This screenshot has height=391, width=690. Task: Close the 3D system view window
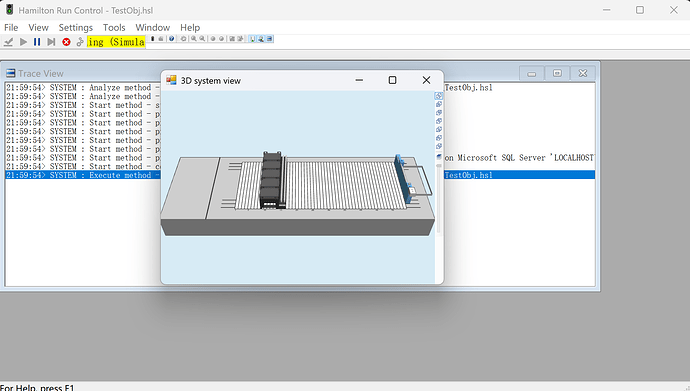pyautogui.click(x=426, y=80)
